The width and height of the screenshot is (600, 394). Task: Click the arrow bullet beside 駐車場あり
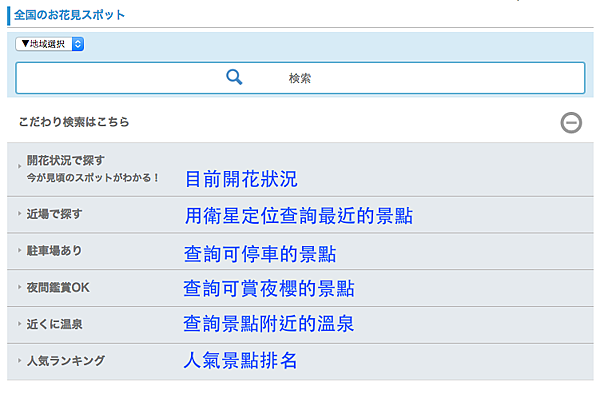click(19, 250)
